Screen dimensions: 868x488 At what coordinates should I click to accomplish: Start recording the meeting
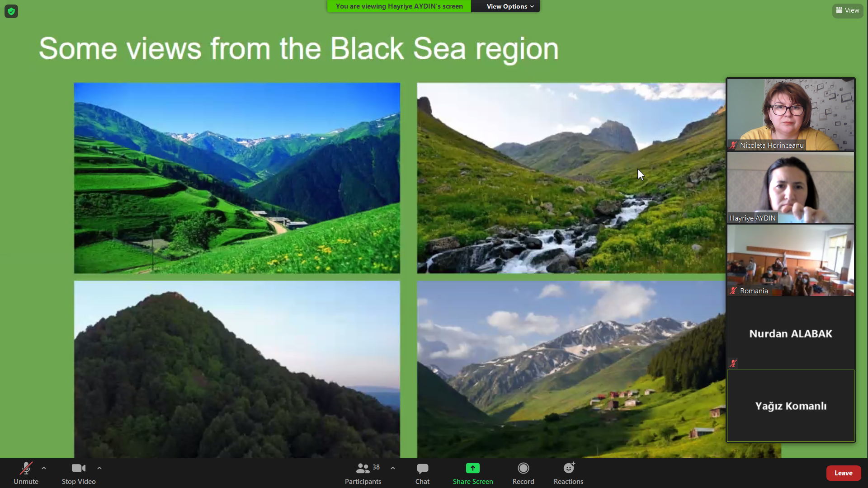pos(523,473)
